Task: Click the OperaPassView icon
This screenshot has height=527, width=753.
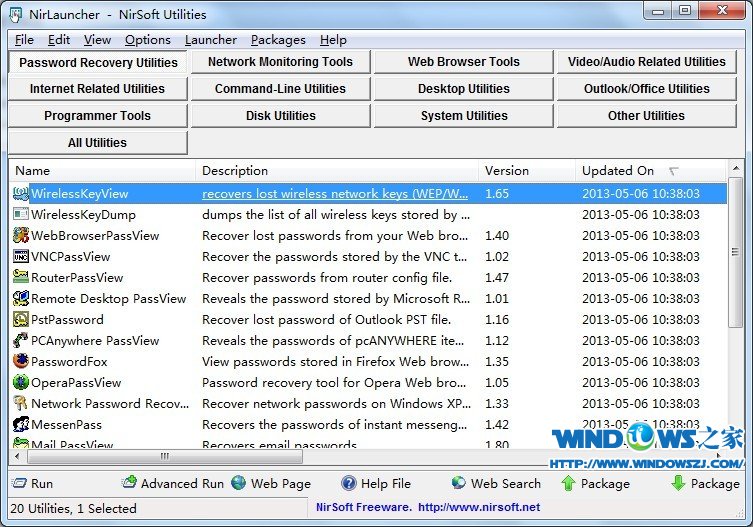Action: (x=21, y=383)
